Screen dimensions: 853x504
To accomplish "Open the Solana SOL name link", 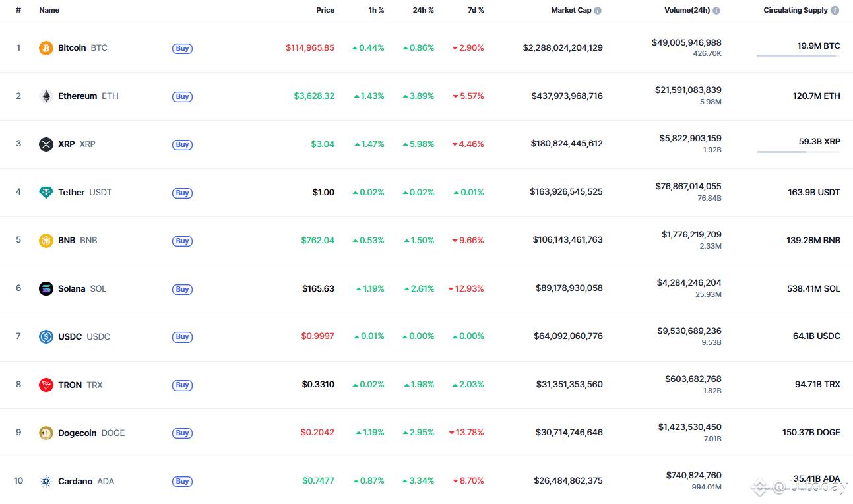I will click(82, 289).
